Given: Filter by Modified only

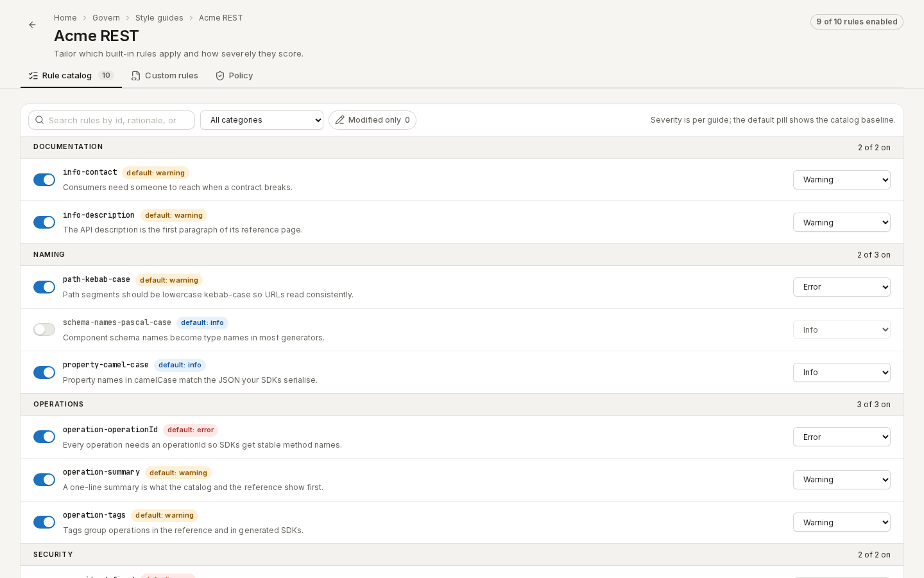Looking at the screenshot, I should 372,120.
